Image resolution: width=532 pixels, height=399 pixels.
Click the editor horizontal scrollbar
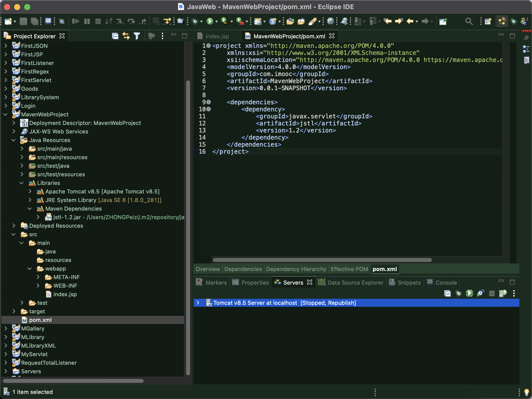322,260
